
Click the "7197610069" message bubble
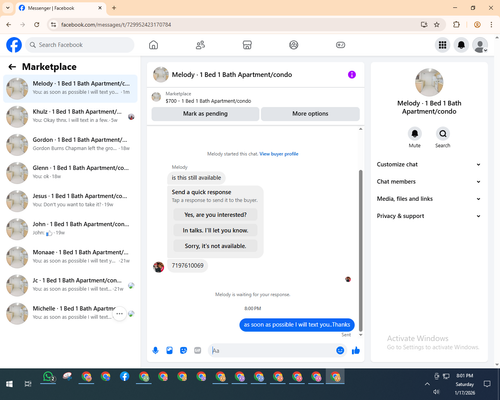pos(187,266)
